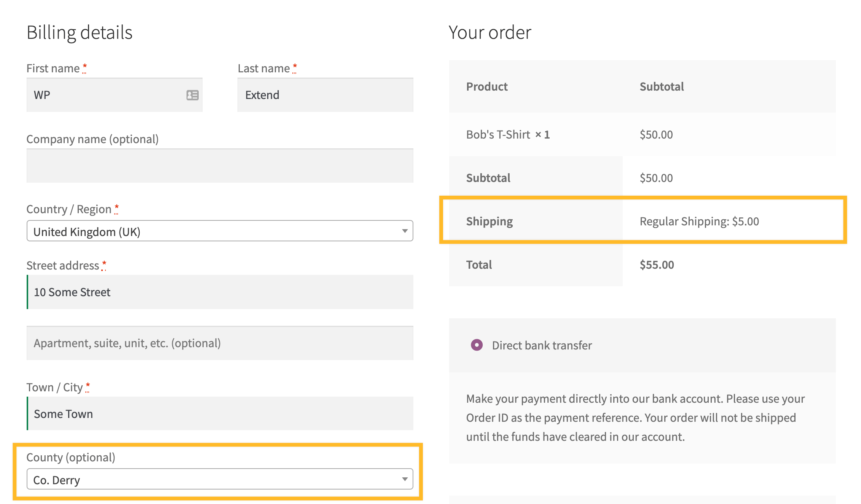Click the Bob's T-Shirt product name
The height and width of the screenshot is (504, 861).
[x=498, y=135]
